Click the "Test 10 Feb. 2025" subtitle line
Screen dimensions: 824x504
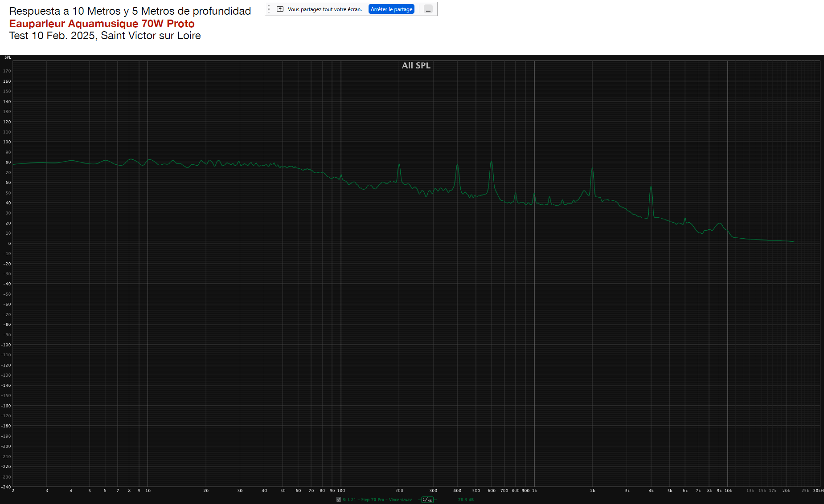click(x=105, y=36)
